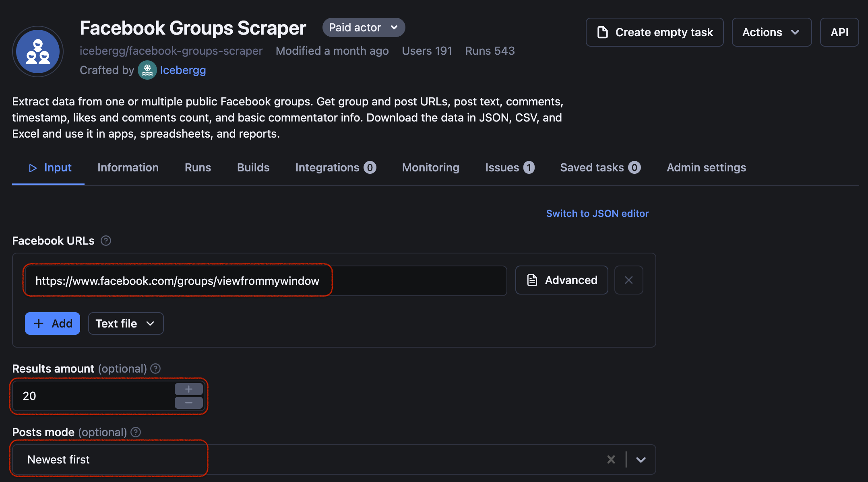Image resolution: width=868 pixels, height=482 pixels.
Task: Open the Actions dropdown menu
Action: click(771, 32)
